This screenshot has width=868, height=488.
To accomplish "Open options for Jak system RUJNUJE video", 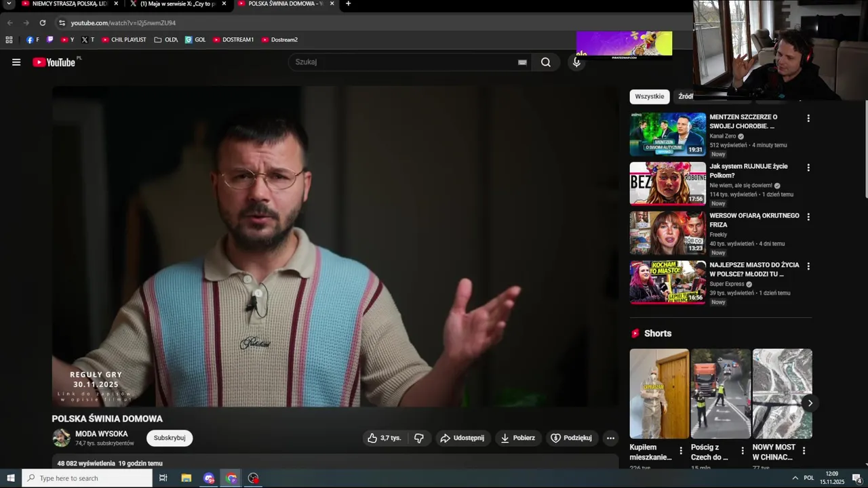I will pyautogui.click(x=808, y=167).
